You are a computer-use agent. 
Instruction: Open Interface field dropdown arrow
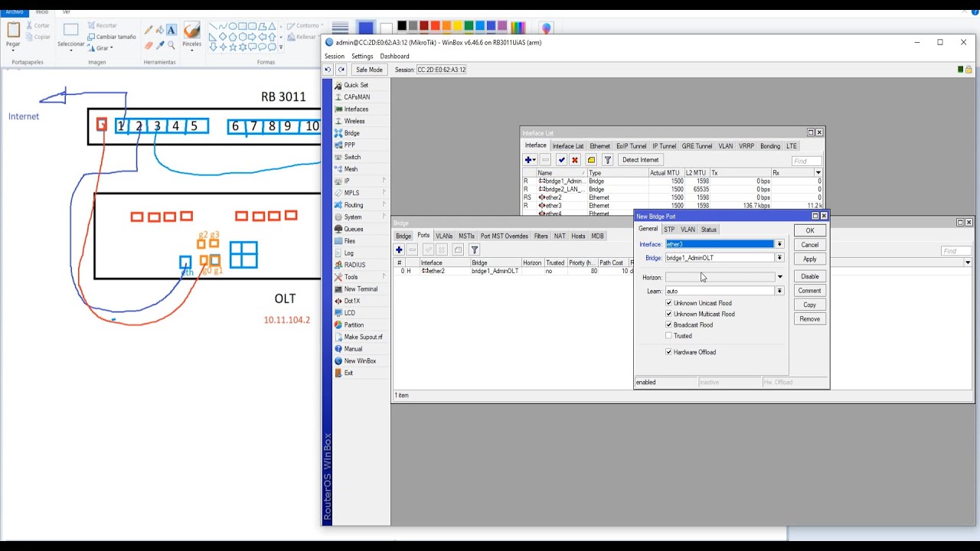[x=779, y=244]
